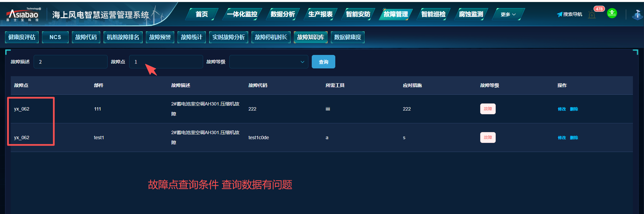Expand the 更多 navigation dropdown

tap(508, 14)
